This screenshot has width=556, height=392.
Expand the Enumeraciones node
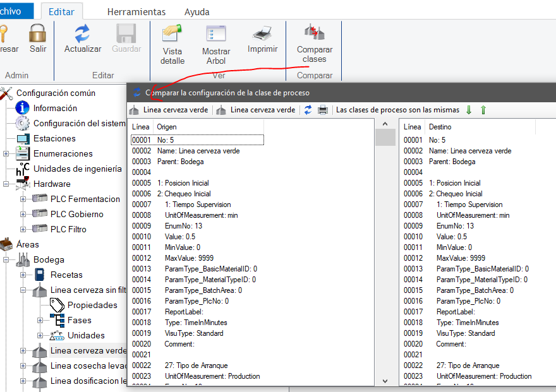coord(6,153)
